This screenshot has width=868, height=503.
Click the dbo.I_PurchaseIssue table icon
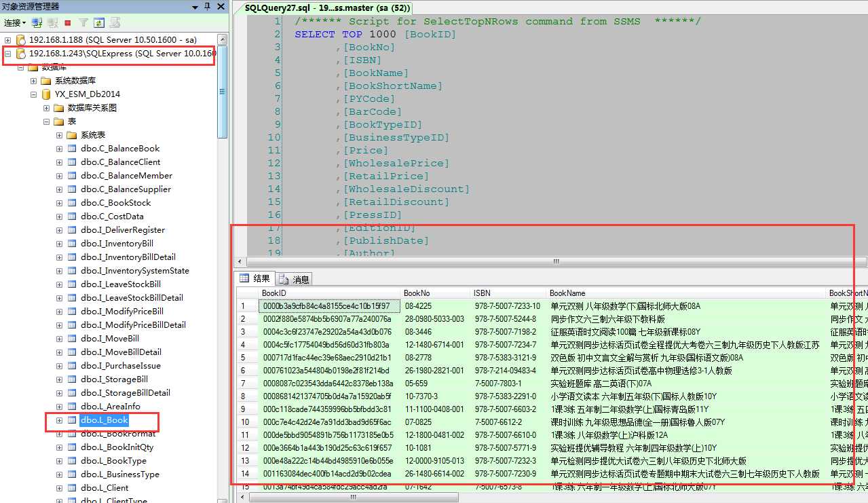(72, 366)
